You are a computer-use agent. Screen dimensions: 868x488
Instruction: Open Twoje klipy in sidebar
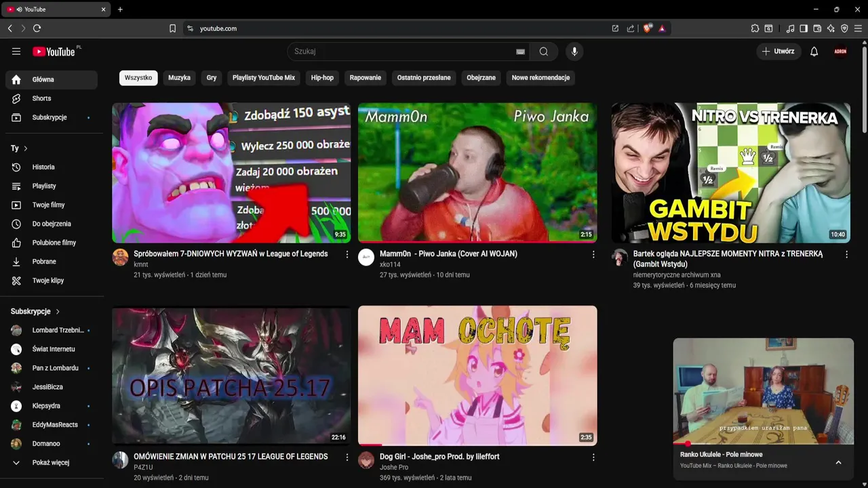click(x=52, y=281)
